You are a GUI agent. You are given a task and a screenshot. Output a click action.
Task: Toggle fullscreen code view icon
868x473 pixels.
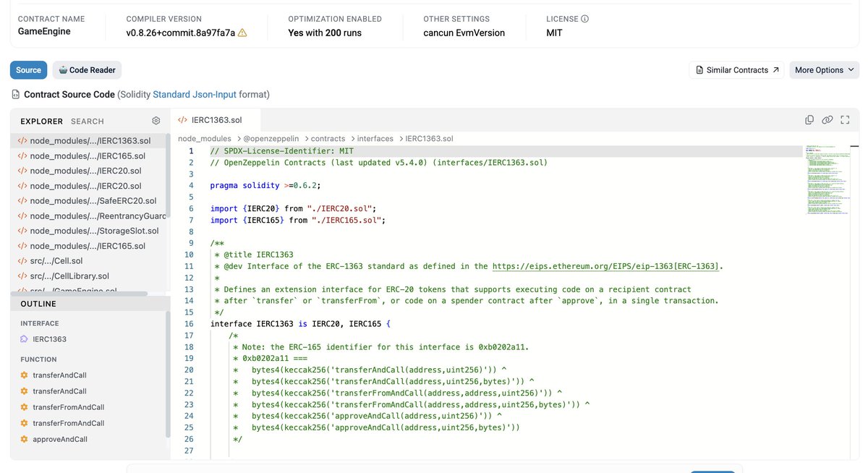(845, 120)
